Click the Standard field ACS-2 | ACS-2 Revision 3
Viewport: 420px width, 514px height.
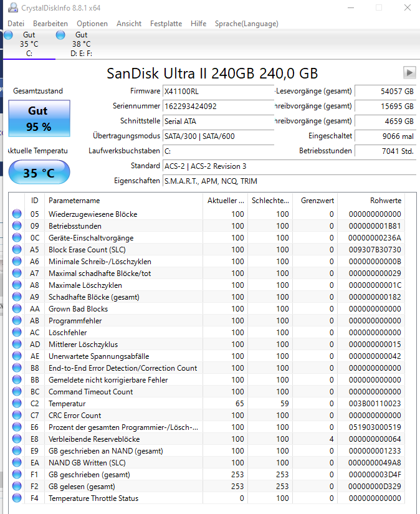[x=290, y=166]
